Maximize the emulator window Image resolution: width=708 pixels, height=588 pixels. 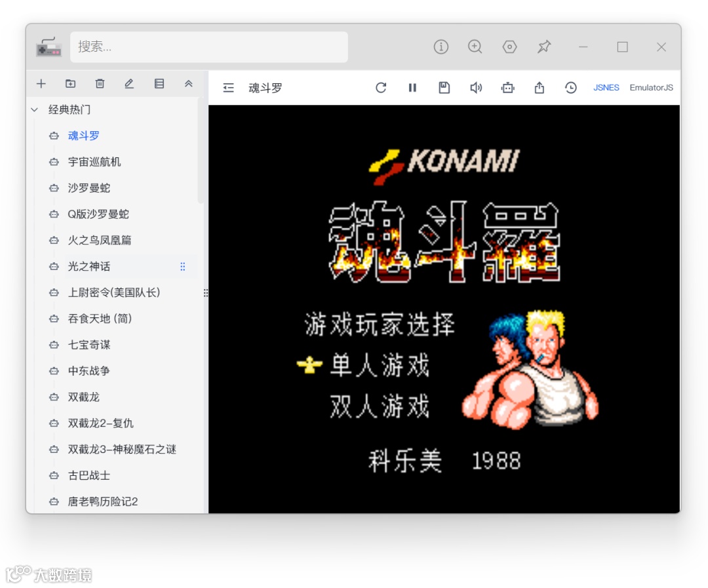622,47
